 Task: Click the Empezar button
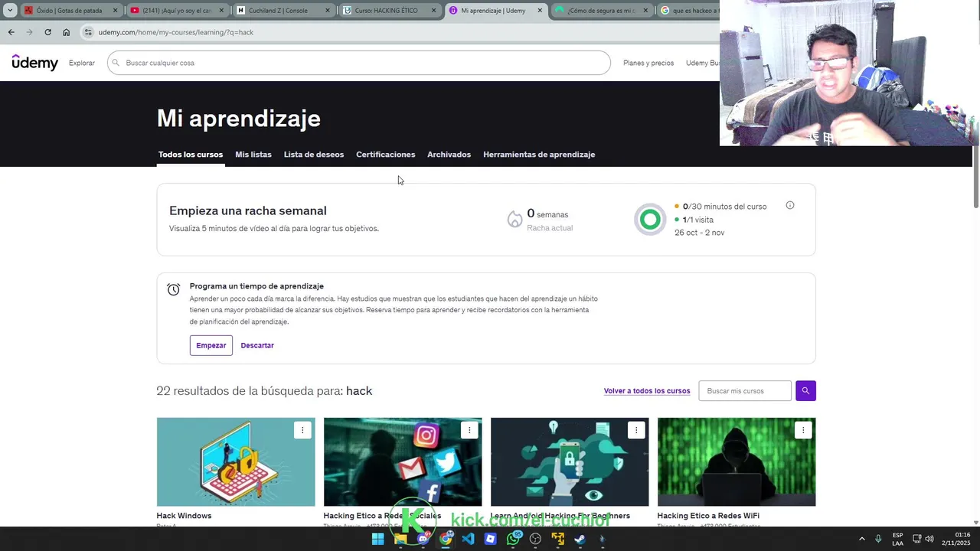[x=211, y=345]
